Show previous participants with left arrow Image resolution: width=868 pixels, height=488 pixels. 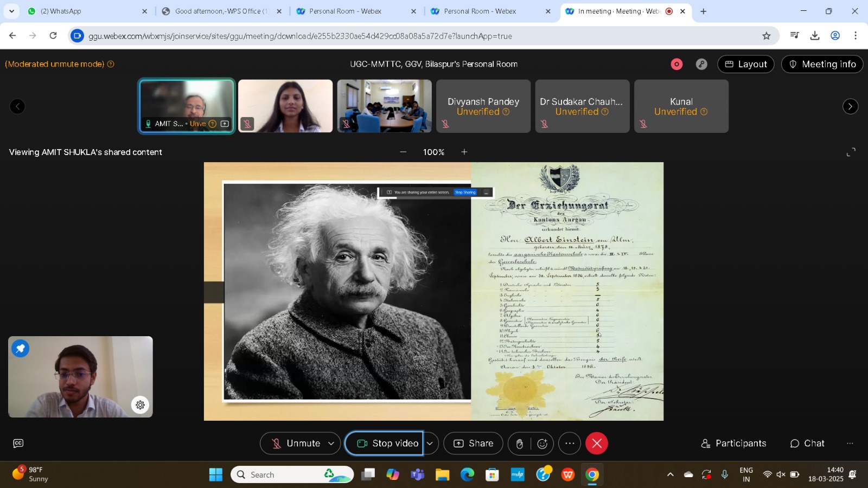pos(17,106)
